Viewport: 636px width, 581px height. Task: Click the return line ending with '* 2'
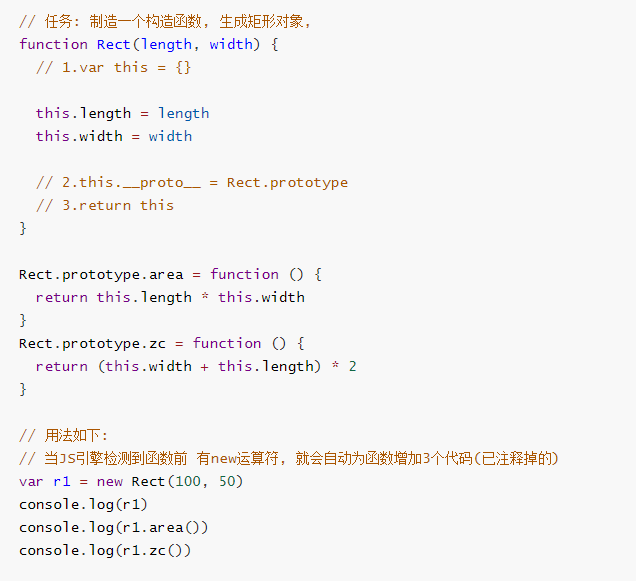click(x=196, y=366)
